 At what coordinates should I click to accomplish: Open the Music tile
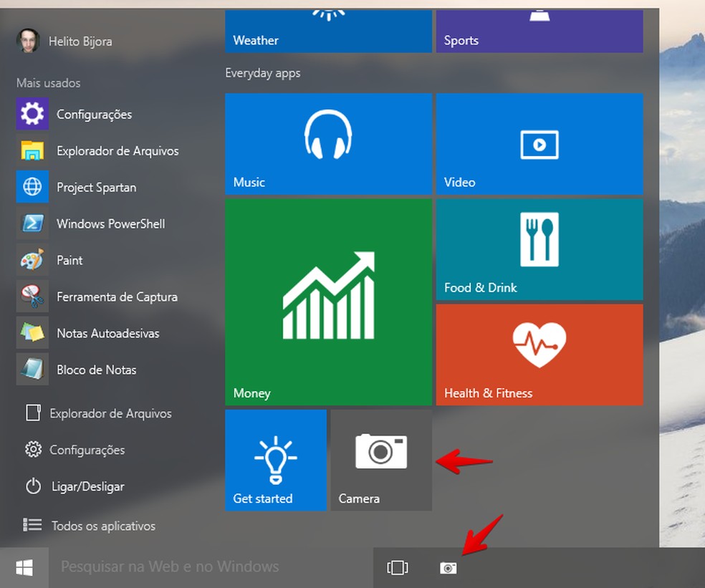(328, 144)
